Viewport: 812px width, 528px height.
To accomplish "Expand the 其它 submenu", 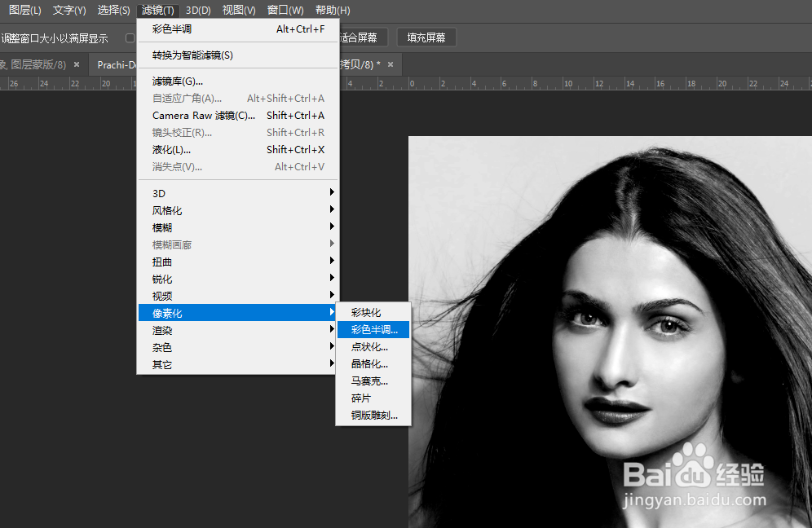I will tap(238, 364).
